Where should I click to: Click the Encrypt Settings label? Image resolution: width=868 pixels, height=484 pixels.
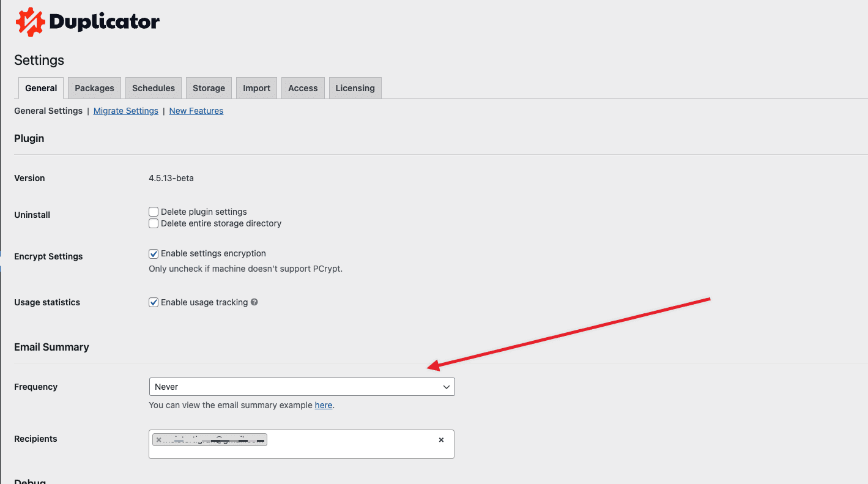point(48,256)
